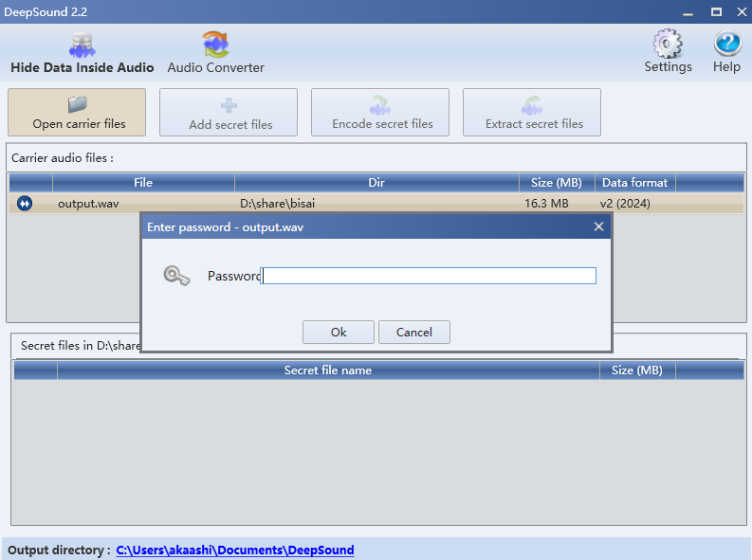Click the v2 (2024) data format cell
The image size is (752, 560).
coord(625,204)
